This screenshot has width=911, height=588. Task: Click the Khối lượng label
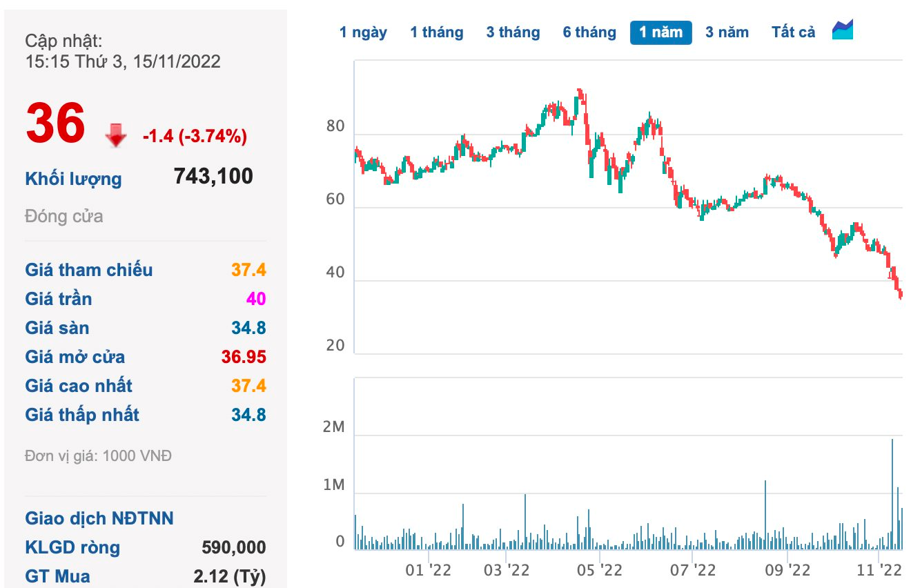[x=73, y=179]
